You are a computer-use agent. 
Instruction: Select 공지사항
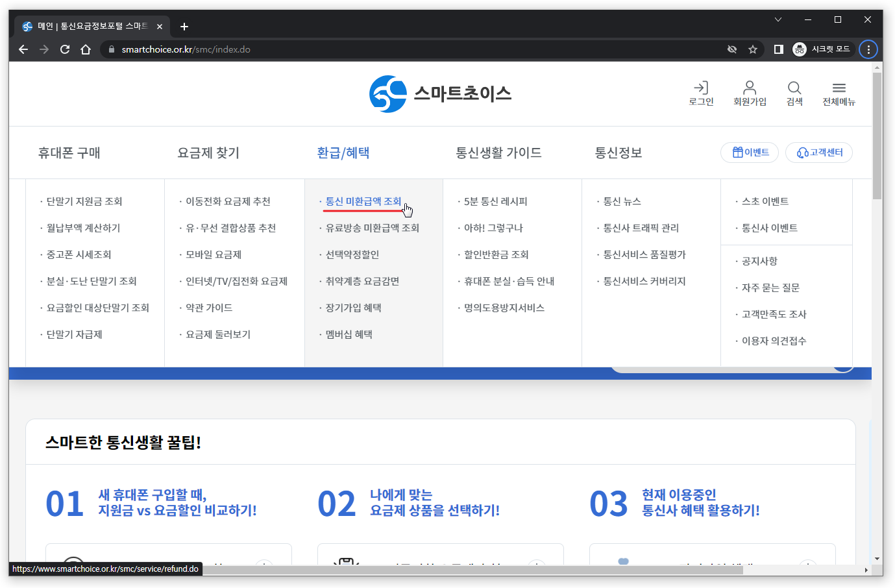[759, 261]
